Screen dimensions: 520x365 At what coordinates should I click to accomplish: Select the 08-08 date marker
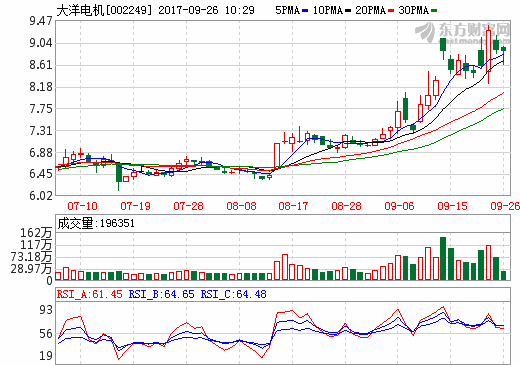tap(241, 206)
